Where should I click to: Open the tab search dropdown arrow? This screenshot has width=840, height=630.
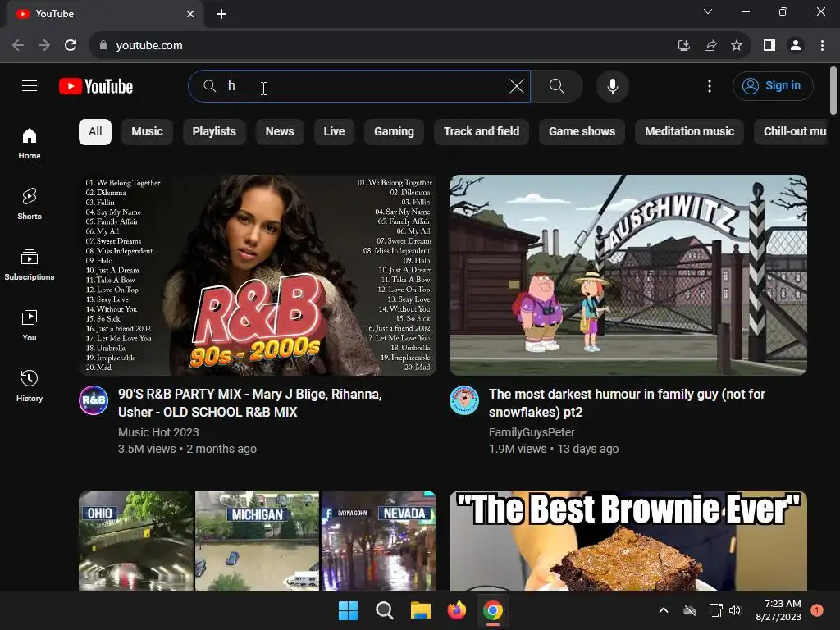[x=708, y=11]
